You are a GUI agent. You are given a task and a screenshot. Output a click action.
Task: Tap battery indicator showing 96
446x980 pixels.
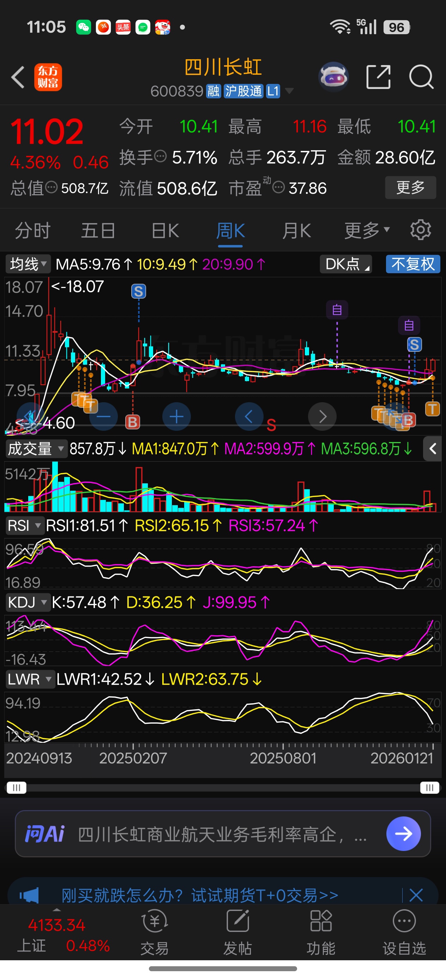click(x=396, y=27)
